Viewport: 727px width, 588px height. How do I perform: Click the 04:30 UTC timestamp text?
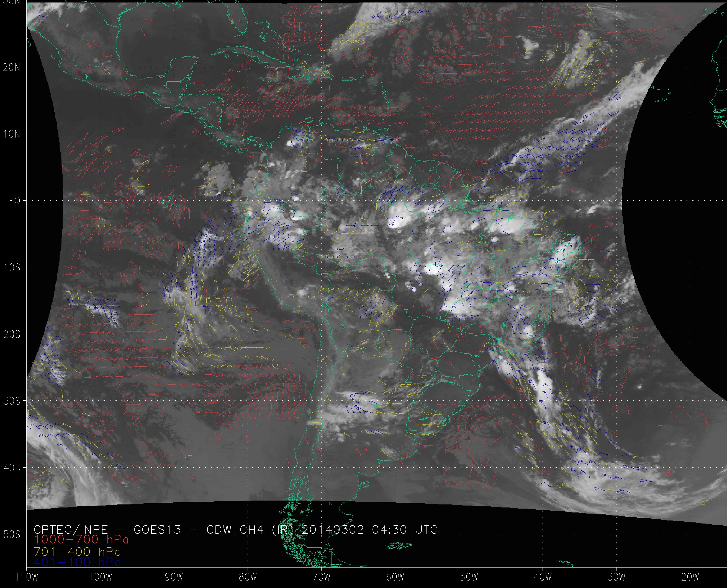(x=405, y=529)
